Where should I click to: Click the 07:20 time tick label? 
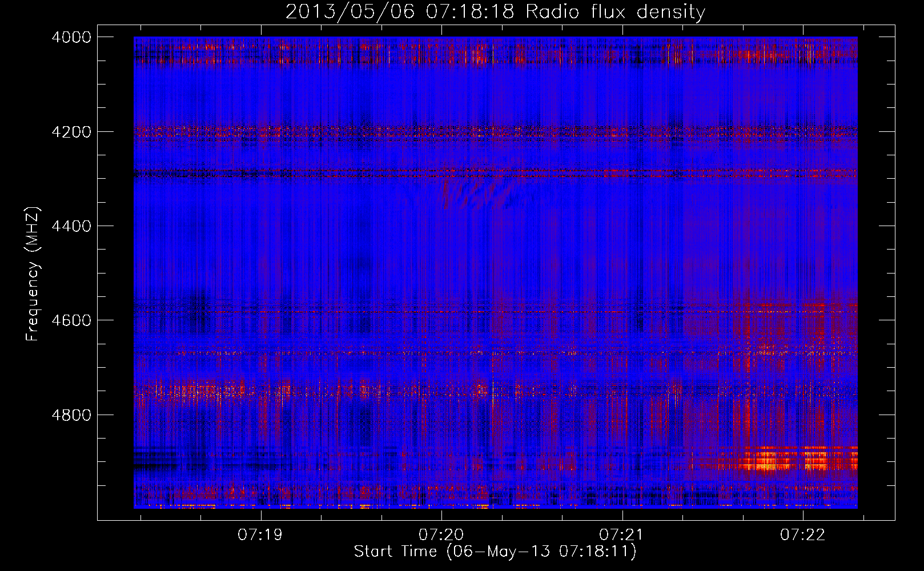point(441,535)
